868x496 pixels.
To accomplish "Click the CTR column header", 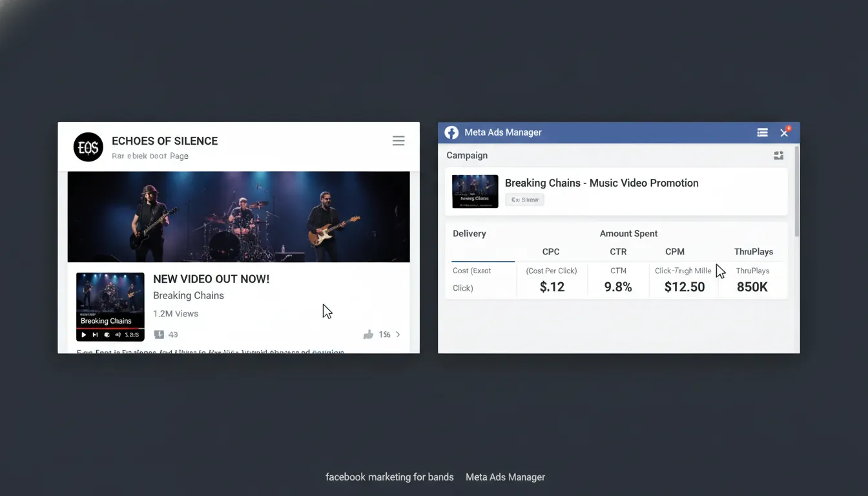I will (618, 251).
